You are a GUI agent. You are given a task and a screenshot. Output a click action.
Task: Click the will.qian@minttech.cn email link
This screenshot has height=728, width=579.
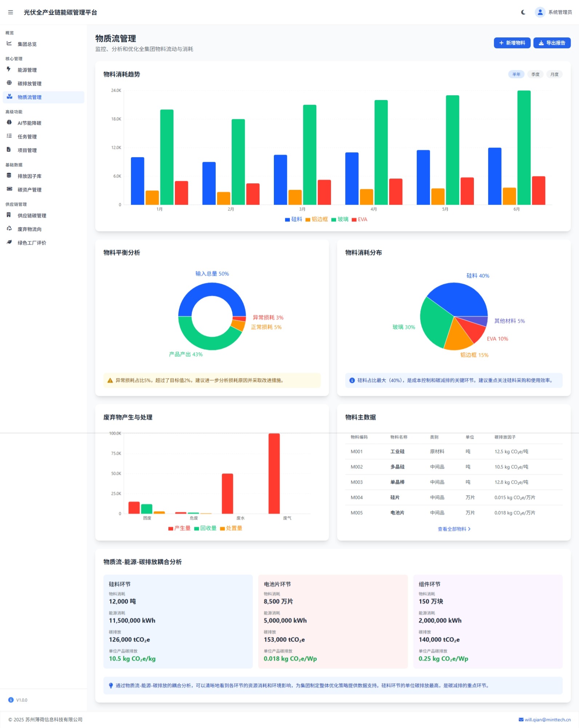tap(544, 720)
